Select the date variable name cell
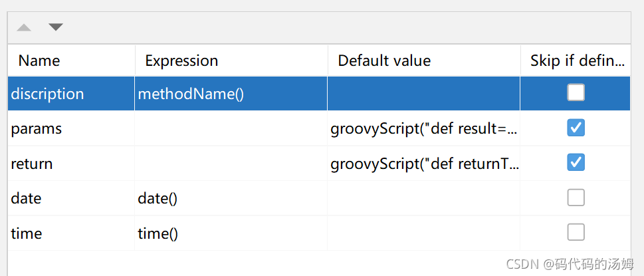The height and width of the screenshot is (276, 644). 27,198
